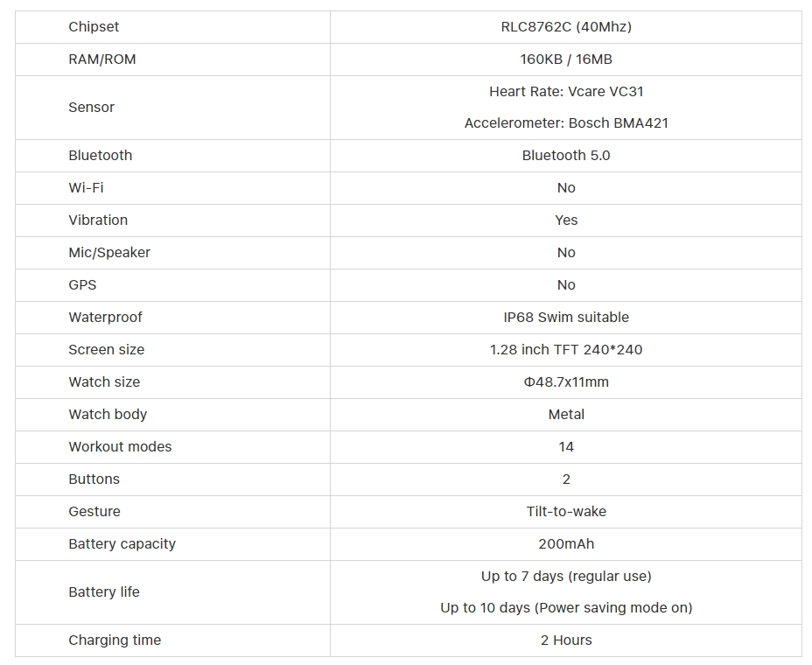The width and height of the screenshot is (812, 665).
Task: Select the Φ48.7x11mm watch size value
Action: coord(566,382)
